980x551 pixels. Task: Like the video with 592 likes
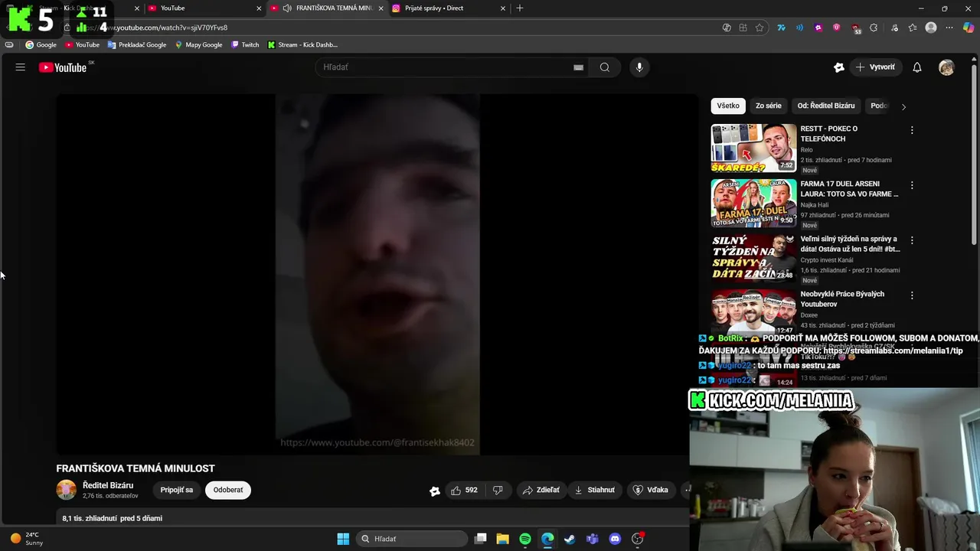coord(464,490)
